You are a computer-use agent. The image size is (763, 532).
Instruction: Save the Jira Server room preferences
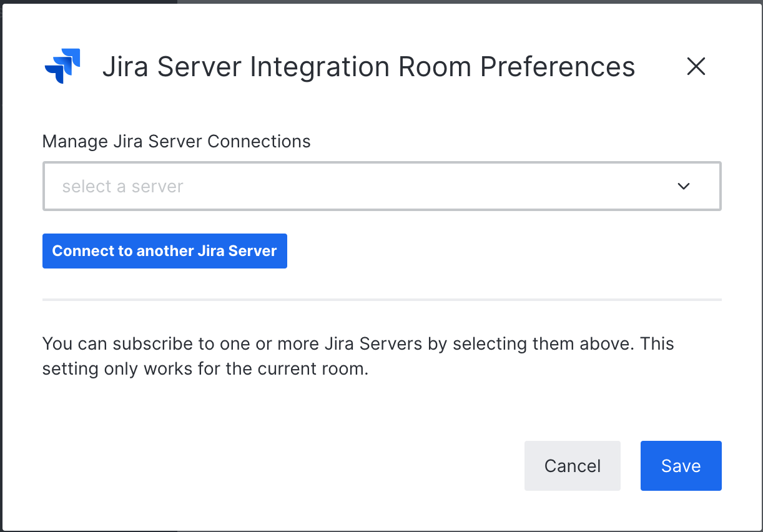[681, 466]
